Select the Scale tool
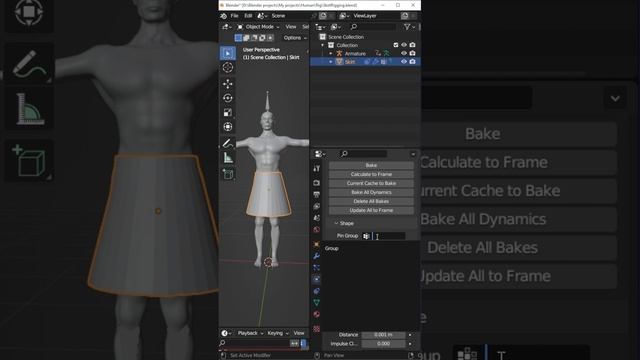The height and width of the screenshot is (360, 640). [x=228, y=112]
